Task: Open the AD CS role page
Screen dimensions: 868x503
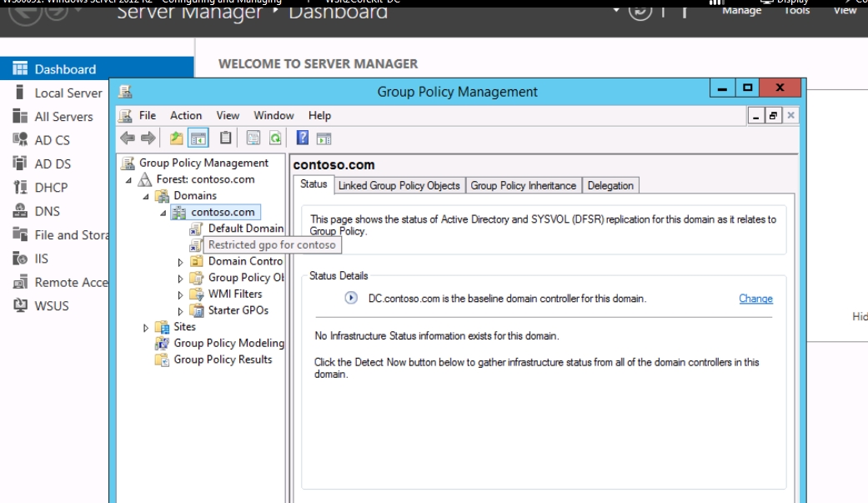Action: coord(52,140)
